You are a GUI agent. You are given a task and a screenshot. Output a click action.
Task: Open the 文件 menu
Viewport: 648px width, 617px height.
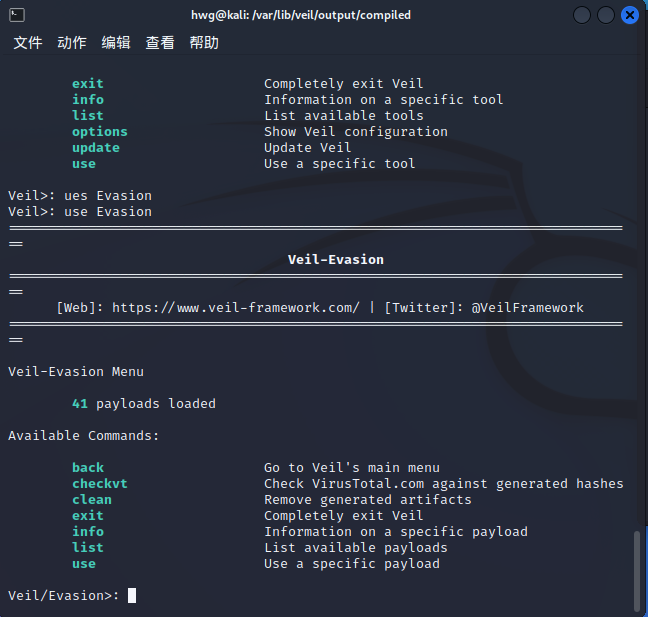28,43
